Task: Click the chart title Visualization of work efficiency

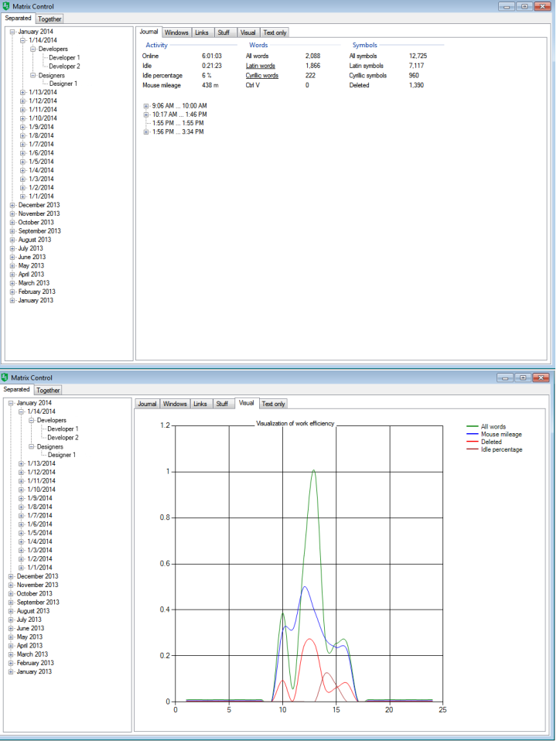Action: tap(295, 423)
